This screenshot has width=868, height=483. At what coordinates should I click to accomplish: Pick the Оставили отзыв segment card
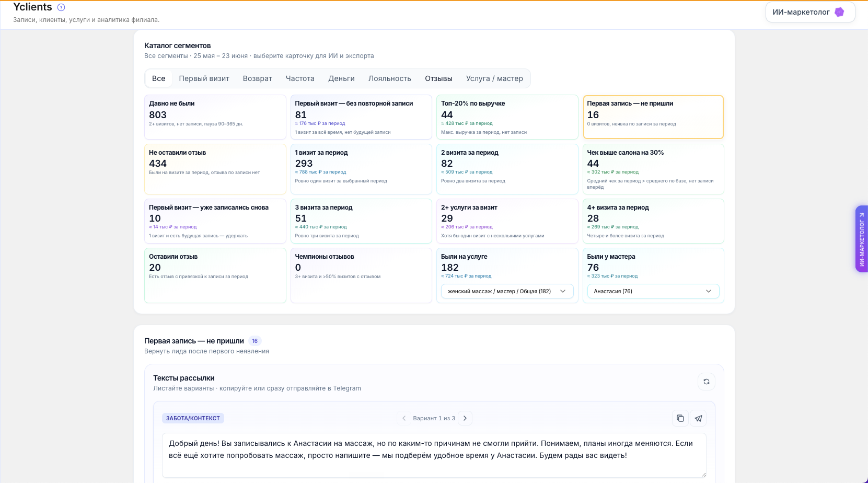[215, 275]
